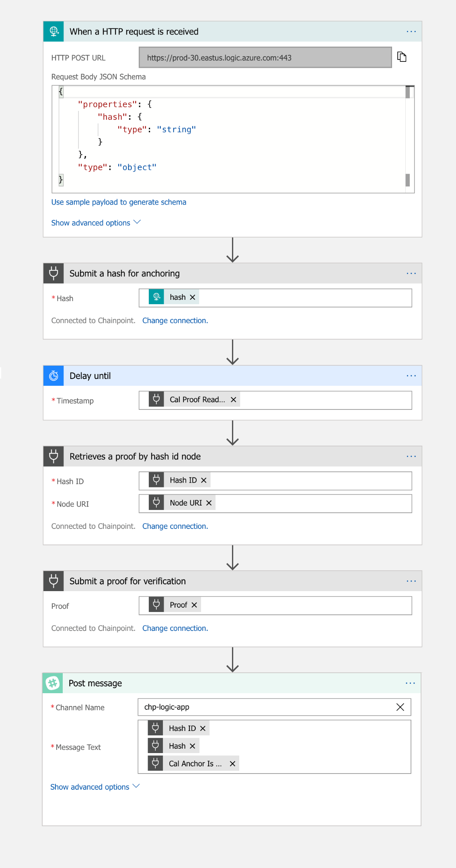The image size is (456, 868).
Task: Expand advanced options under HTTP request trigger
Action: tap(96, 223)
